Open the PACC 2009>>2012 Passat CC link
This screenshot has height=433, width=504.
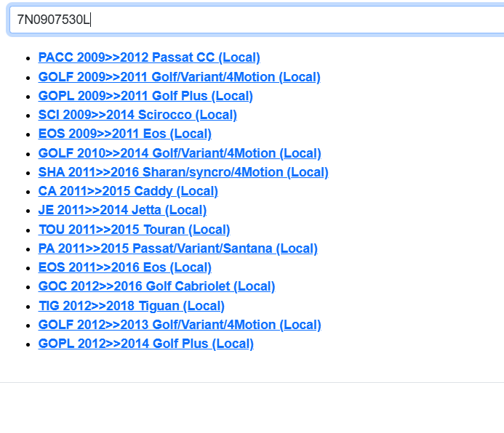pos(149,57)
